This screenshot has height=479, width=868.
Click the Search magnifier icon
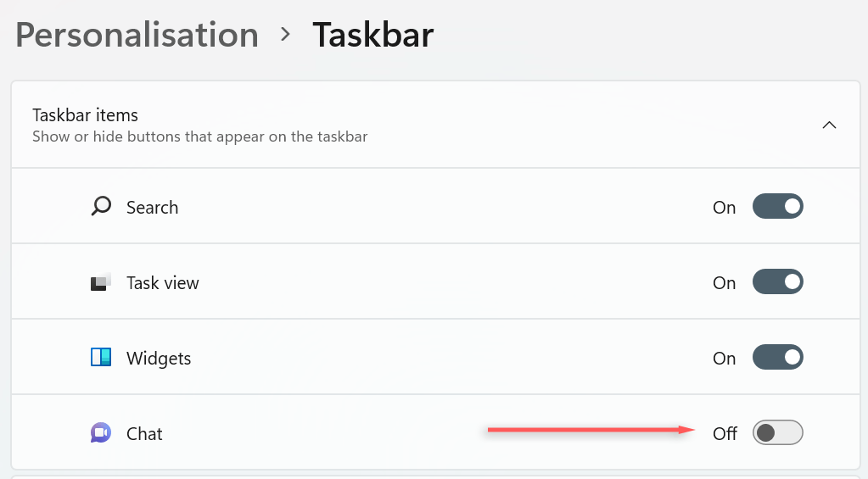pyautogui.click(x=101, y=207)
